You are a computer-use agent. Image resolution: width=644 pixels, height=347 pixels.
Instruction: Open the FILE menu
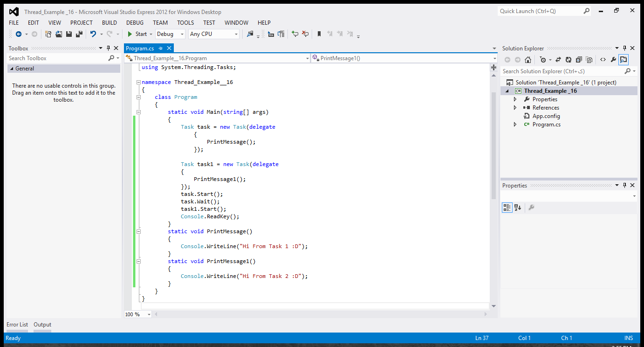(14, 22)
